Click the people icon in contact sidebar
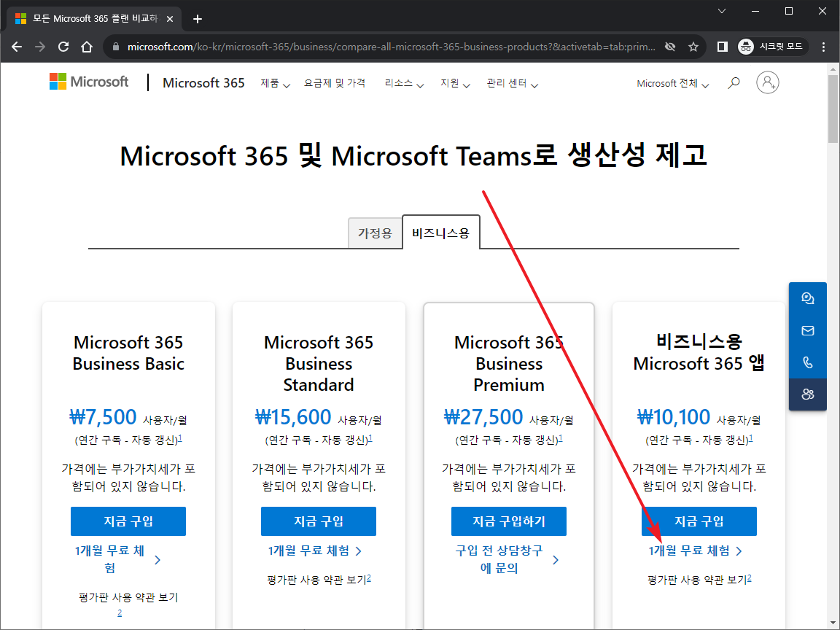Viewport: 840px width, 630px height. 807,394
